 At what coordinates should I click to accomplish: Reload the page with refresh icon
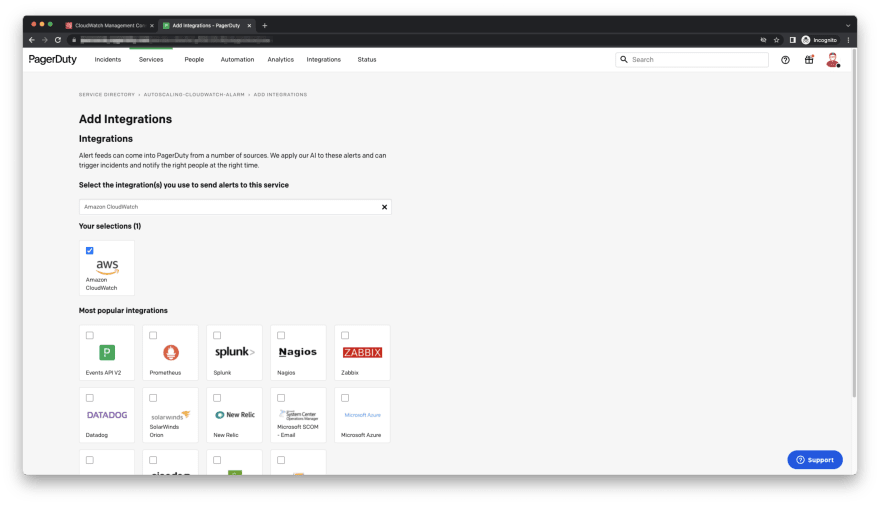coord(58,40)
